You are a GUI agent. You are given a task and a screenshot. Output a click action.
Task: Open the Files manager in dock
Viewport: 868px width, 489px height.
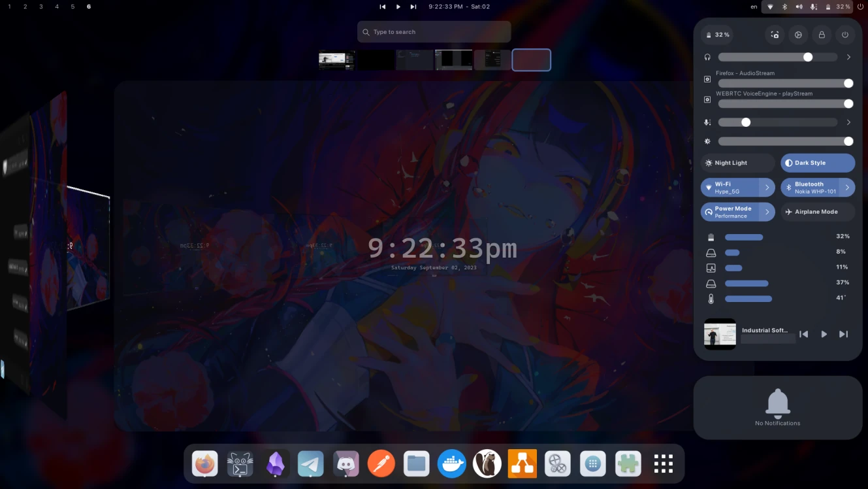pyautogui.click(x=416, y=464)
